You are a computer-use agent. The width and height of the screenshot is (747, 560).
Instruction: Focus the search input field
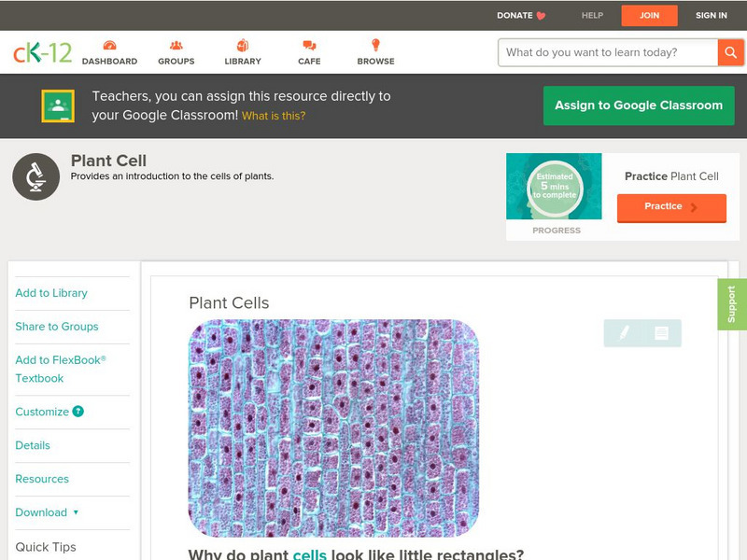(607, 52)
